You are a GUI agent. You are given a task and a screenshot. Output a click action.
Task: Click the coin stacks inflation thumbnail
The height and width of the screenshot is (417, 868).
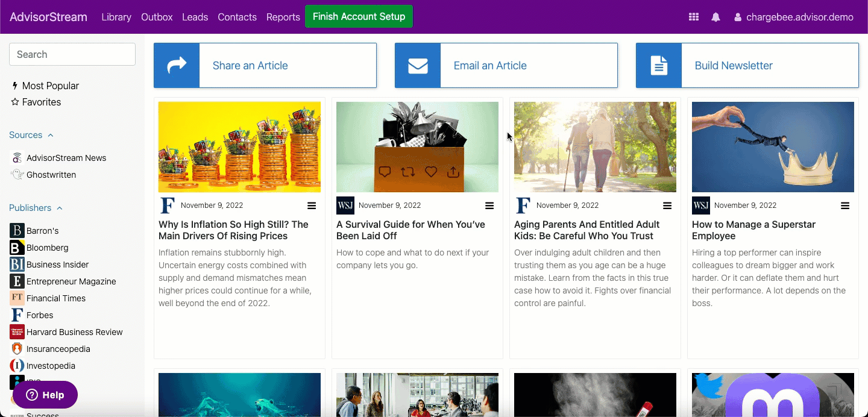(239, 147)
